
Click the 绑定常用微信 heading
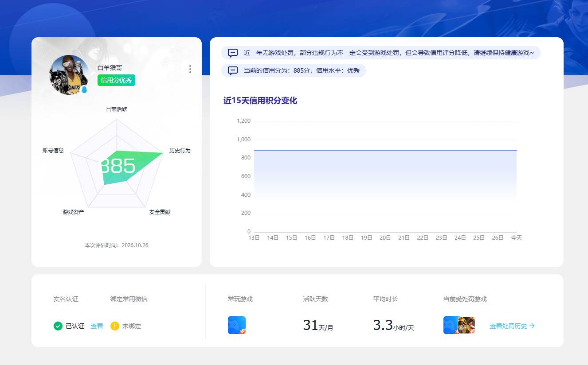(129, 299)
